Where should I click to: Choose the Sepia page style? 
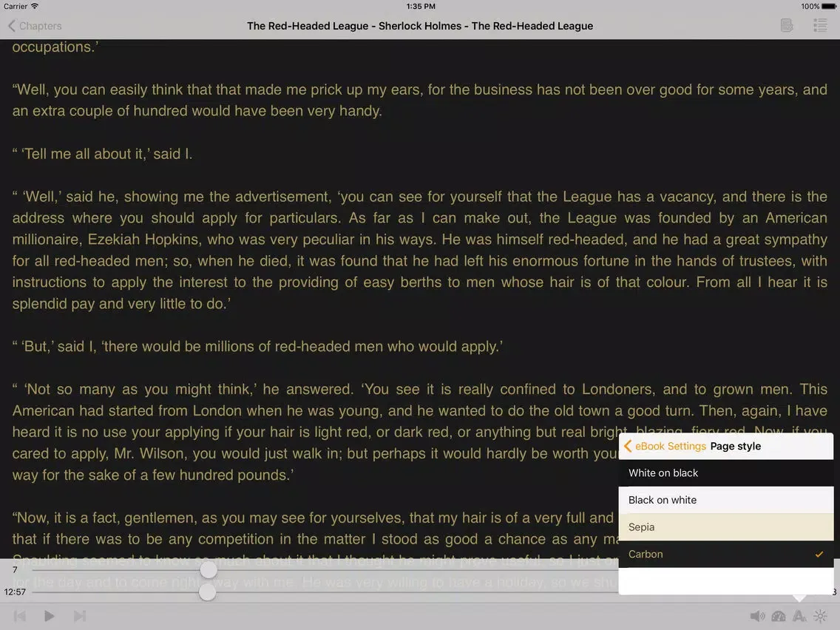[726, 527]
